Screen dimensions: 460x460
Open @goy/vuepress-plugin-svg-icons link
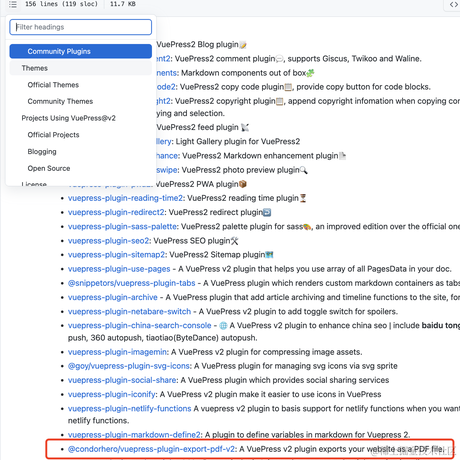[129, 366]
